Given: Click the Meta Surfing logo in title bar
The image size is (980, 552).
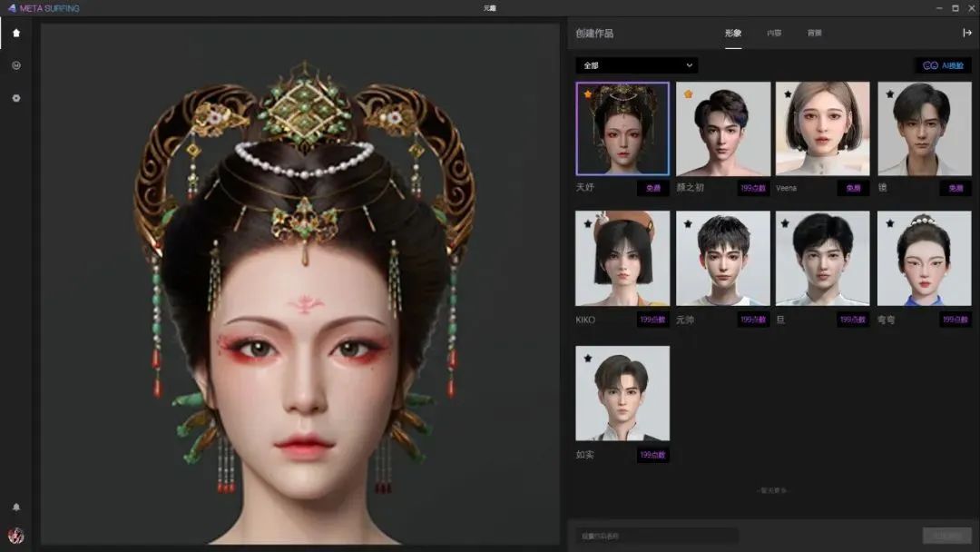Looking at the screenshot, I should click(x=44, y=8).
